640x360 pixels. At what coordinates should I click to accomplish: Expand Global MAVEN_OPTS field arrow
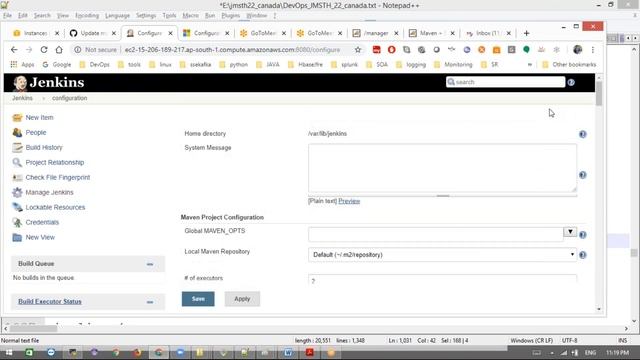click(570, 232)
